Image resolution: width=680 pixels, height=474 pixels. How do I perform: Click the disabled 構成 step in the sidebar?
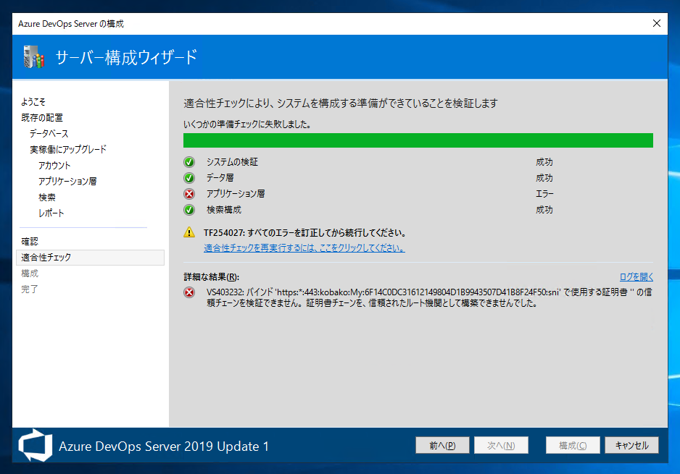click(x=29, y=273)
